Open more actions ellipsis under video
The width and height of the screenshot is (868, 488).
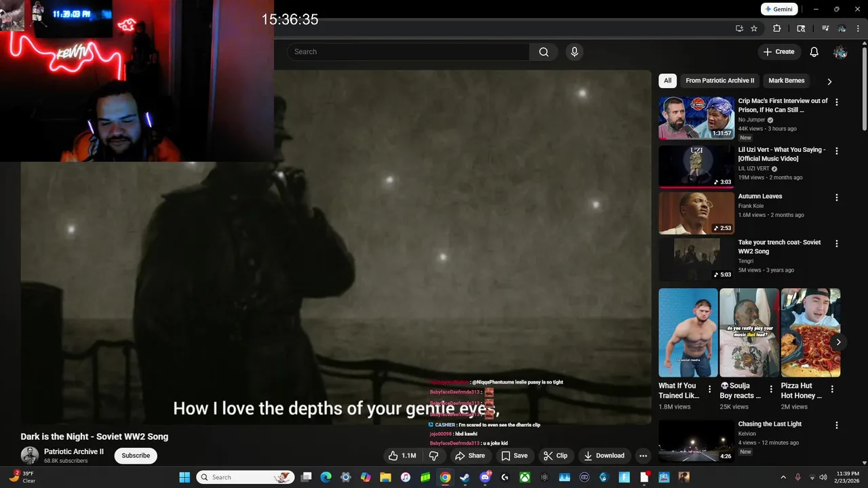(643, 456)
